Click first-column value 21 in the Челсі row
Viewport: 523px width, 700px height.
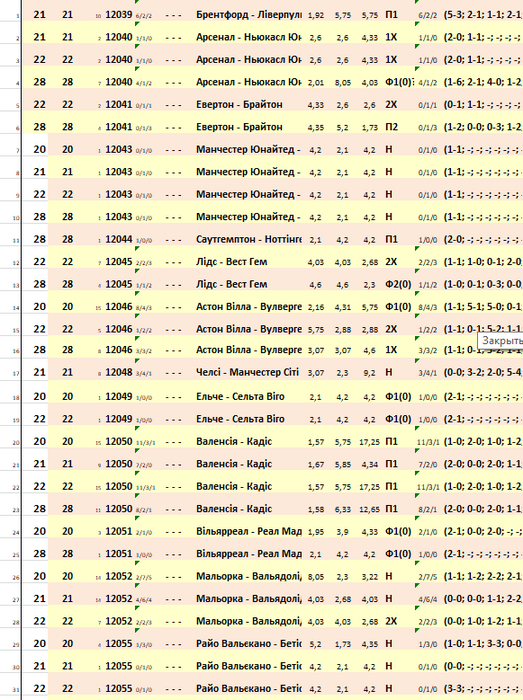tap(40, 372)
